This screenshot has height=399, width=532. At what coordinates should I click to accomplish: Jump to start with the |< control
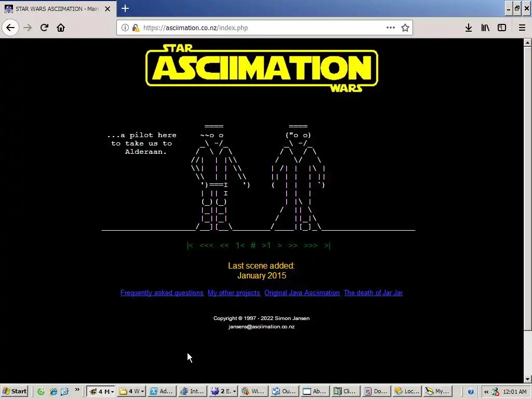click(x=190, y=245)
